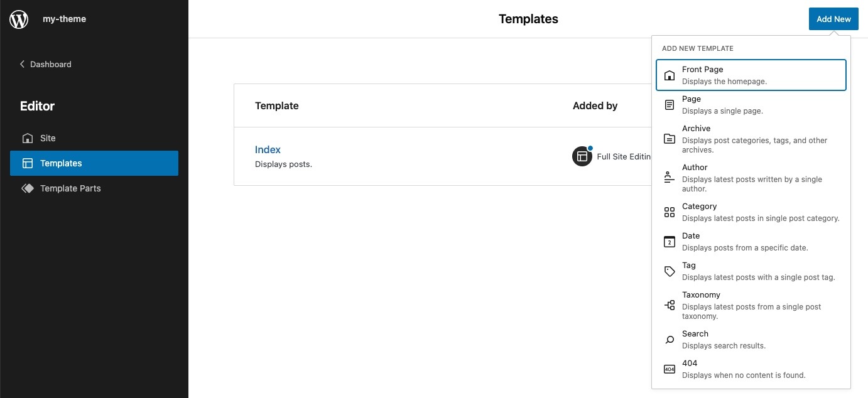Viewport: 868px width, 398px height.
Task: Click the magnifier icon next to Search
Action: pos(669,339)
